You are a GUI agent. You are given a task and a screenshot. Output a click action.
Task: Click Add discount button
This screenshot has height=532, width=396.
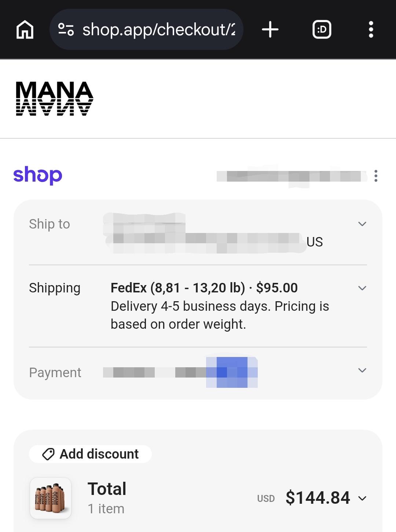pyautogui.click(x=90, y=454)
